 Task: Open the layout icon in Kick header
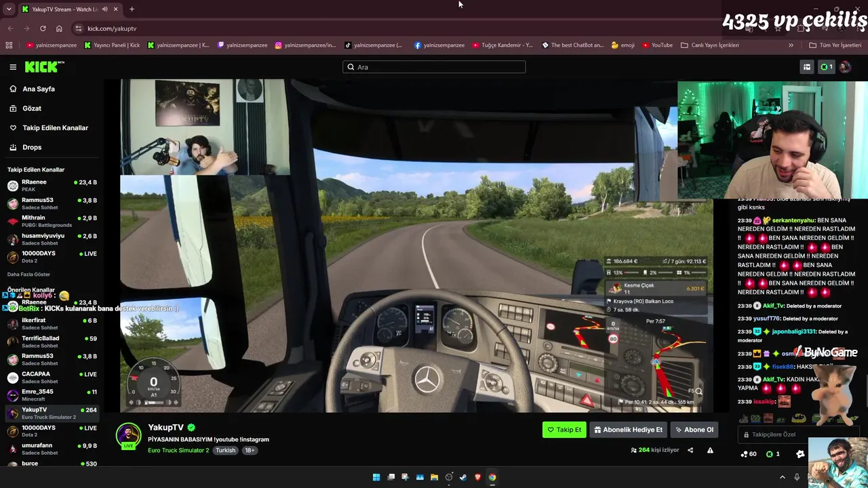(x=807, y=67)
